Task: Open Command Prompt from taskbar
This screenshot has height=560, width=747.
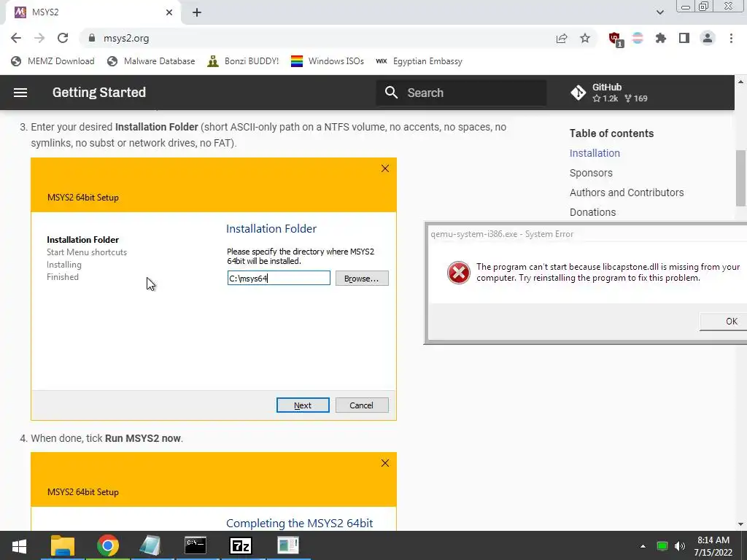Action: pyautogui.click(x=196, y=545)
